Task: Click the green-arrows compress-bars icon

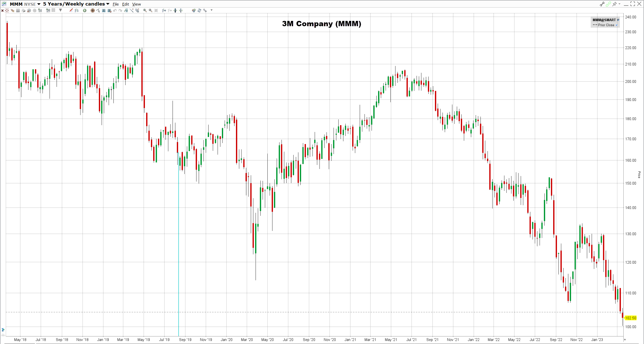Action: pos(181,10)
